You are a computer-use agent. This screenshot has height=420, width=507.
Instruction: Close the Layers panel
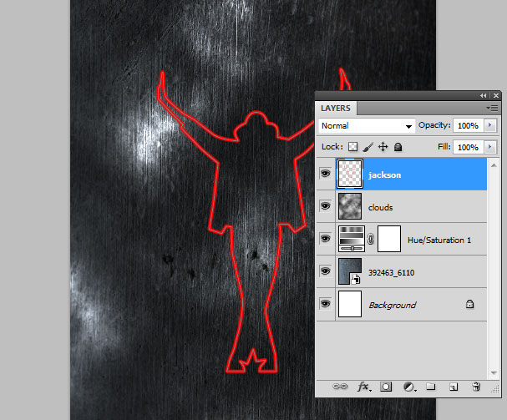point(495,96)
